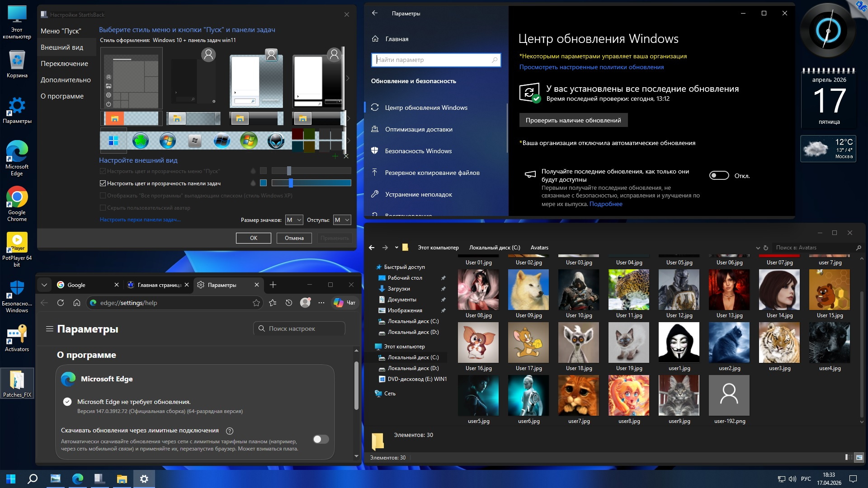Screen dimensions: 868x488
Task: Toggle metered connections download switch in Edge
Action: (321, 439)
